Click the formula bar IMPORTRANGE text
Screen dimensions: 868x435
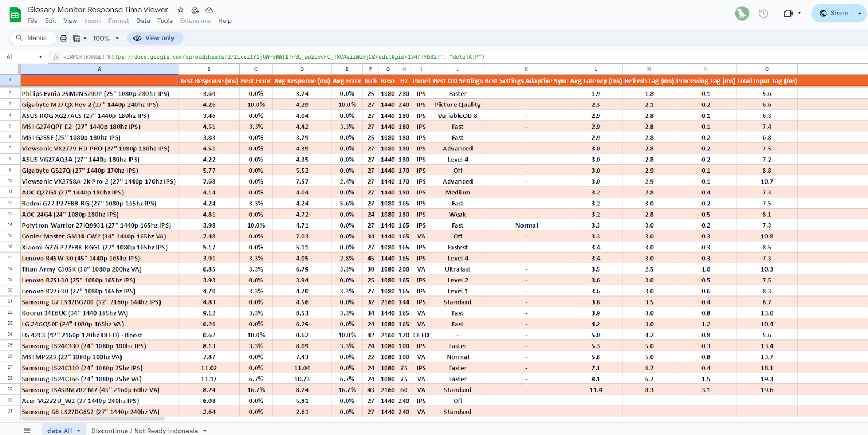tap(274, 56)
